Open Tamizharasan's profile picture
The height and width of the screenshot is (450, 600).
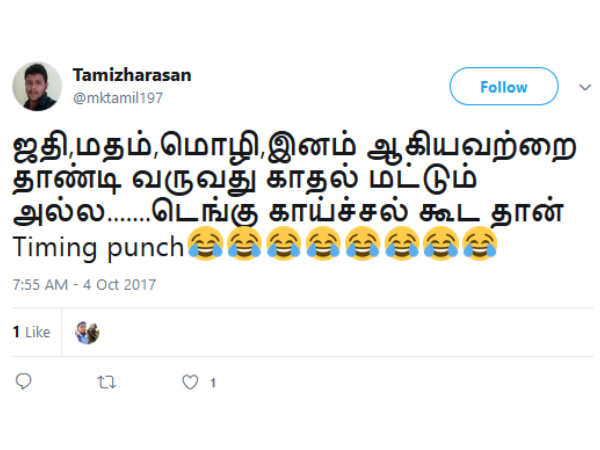(37, 86)
